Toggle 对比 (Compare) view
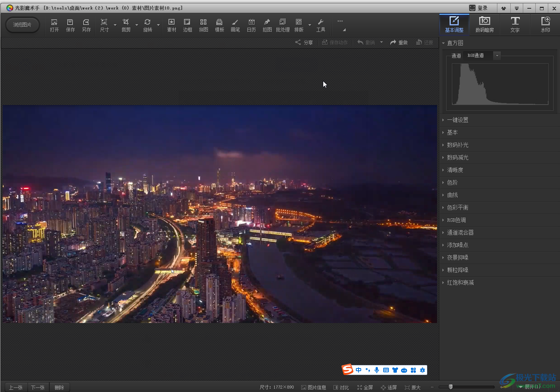 point(341,387)
